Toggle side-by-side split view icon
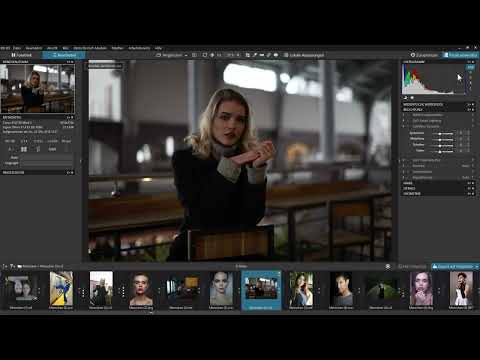This screenshot has width=480, height=360. (194, 55)
